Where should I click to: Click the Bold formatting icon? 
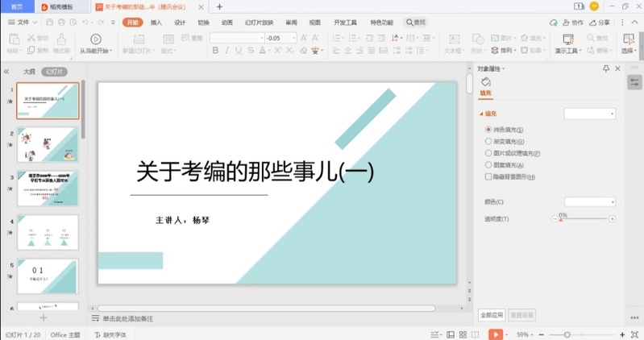coord(215,51)
